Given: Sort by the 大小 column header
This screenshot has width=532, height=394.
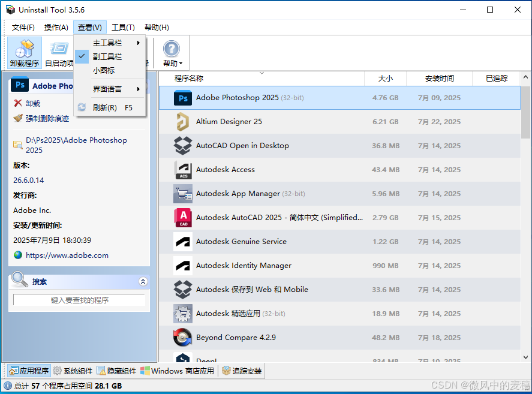Looking at the screenshot, I should (x=386, y=79).
